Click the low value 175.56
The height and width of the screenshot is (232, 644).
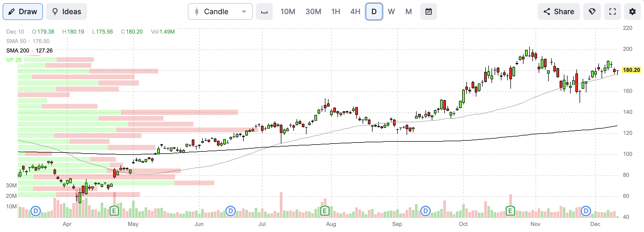click(104, 32)
